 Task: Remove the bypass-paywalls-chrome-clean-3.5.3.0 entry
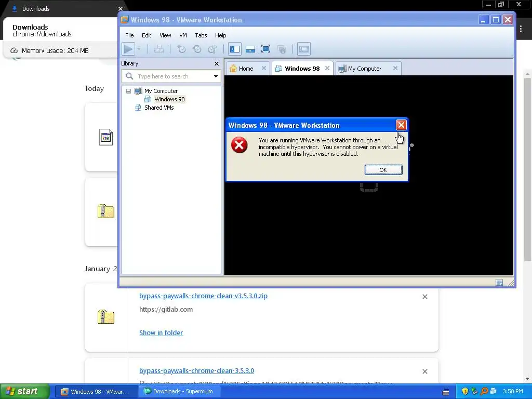pyautogui.click(x=425, y=371)
